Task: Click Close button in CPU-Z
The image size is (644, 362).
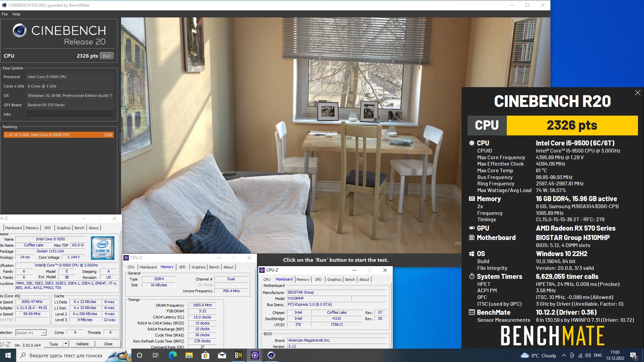Action: click(108, 344)
